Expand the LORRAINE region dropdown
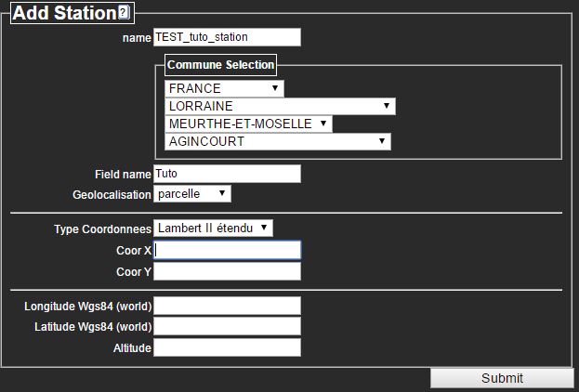This screenshot has width=579, height=392. tap(280, 106)
